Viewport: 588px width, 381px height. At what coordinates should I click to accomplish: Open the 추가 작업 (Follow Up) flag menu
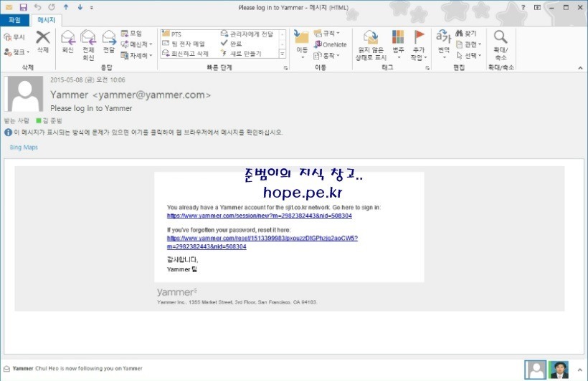pos(419,45)
